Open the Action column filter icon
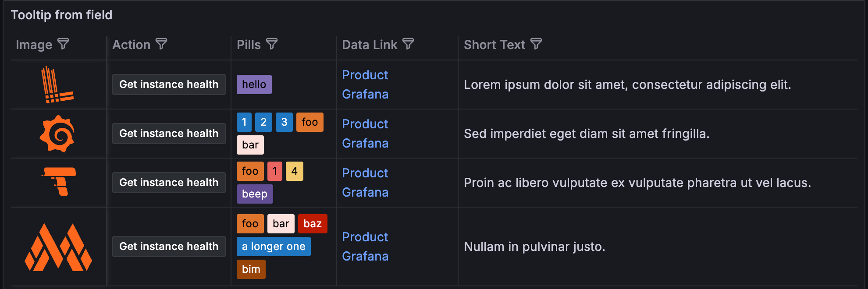The height and width of the screenshot is (289, 868). pyautogui.click(x=161, y=44)
